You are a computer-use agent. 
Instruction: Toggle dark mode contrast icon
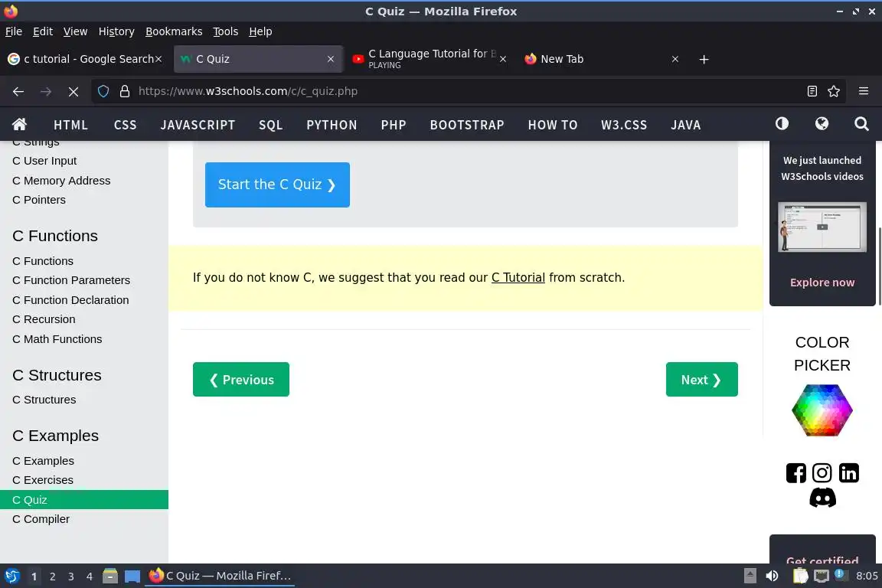pos(782,124)
